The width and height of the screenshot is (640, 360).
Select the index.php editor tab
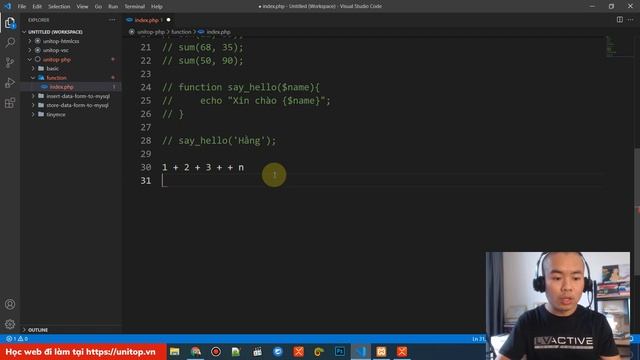(149, 20)
